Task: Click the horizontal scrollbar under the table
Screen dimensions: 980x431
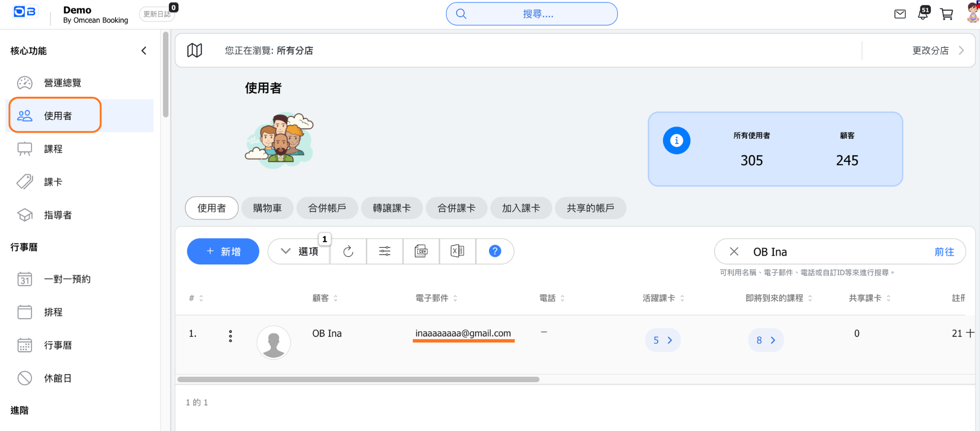Action: tap(358, 380)
